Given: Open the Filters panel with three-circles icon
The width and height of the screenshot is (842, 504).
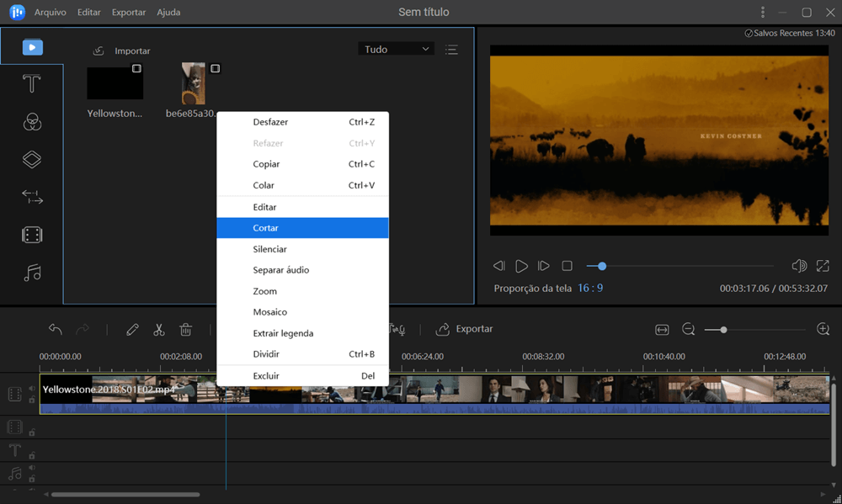Looking at the screenshot, I should [x=32, y=122].
